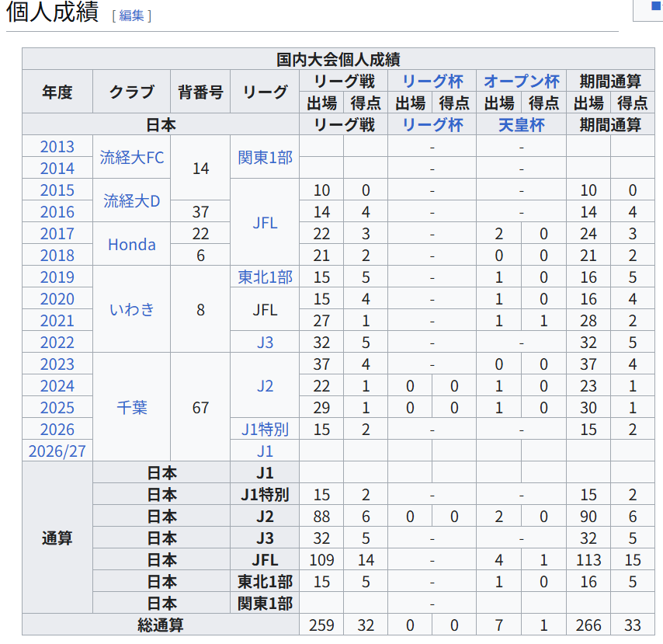This screenshot has height=644, width=663.
Task: Click squad number 67 cell
Action: coord(200,408)
